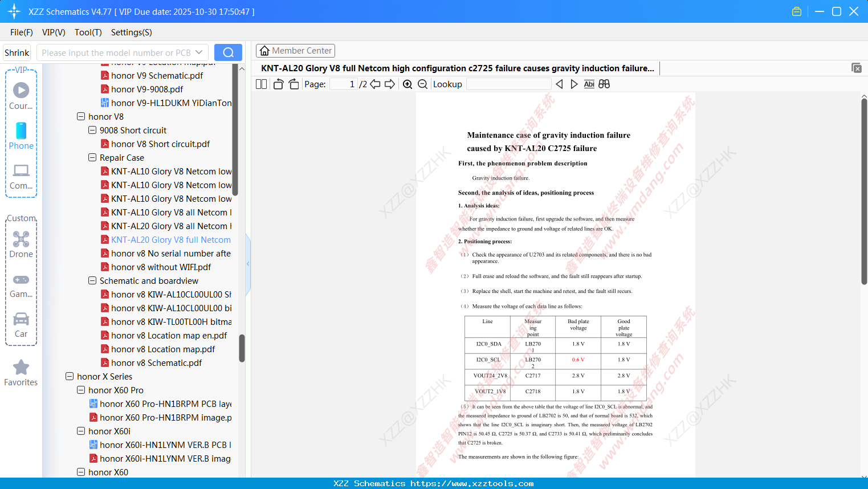Open the model number dropdown arrow

(199, 52)
